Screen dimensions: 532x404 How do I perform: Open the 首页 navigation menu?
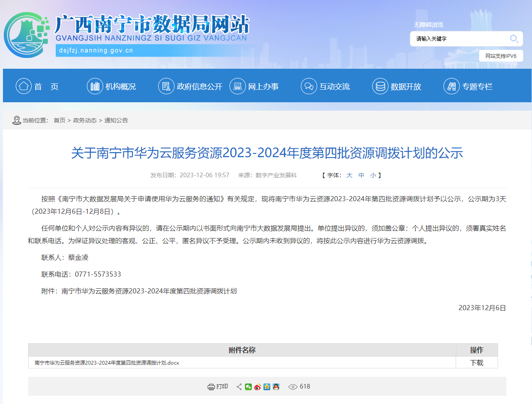(46, 87)
